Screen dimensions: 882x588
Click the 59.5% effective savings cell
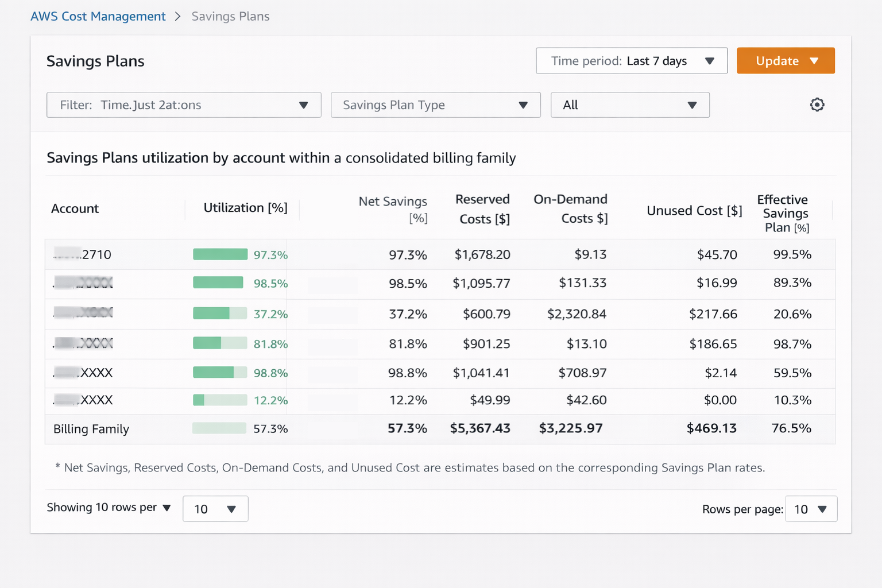pyautogui.click(x=792, y=373)
